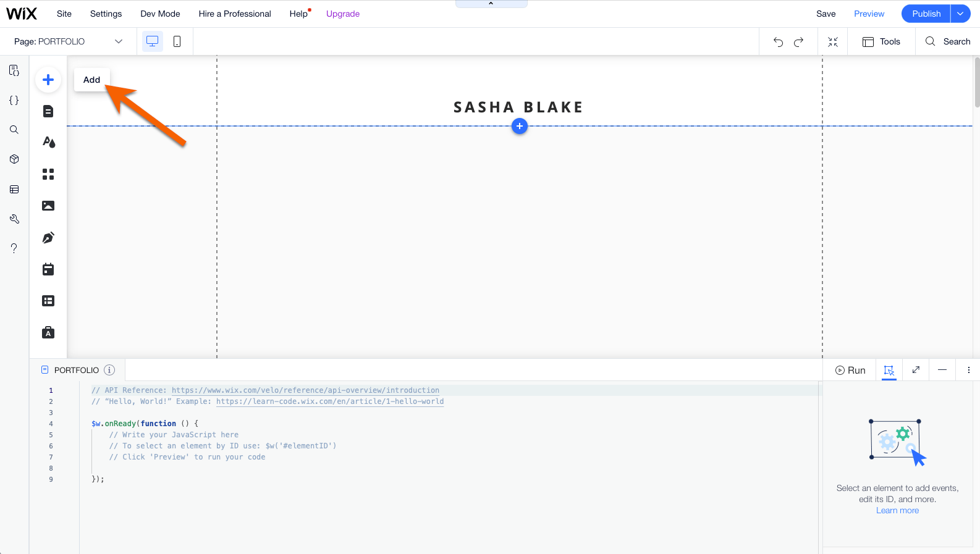The image size is (980, 554).
Task: Open the Ascend business tools bag icon
Action: click(x=48, y=332)
